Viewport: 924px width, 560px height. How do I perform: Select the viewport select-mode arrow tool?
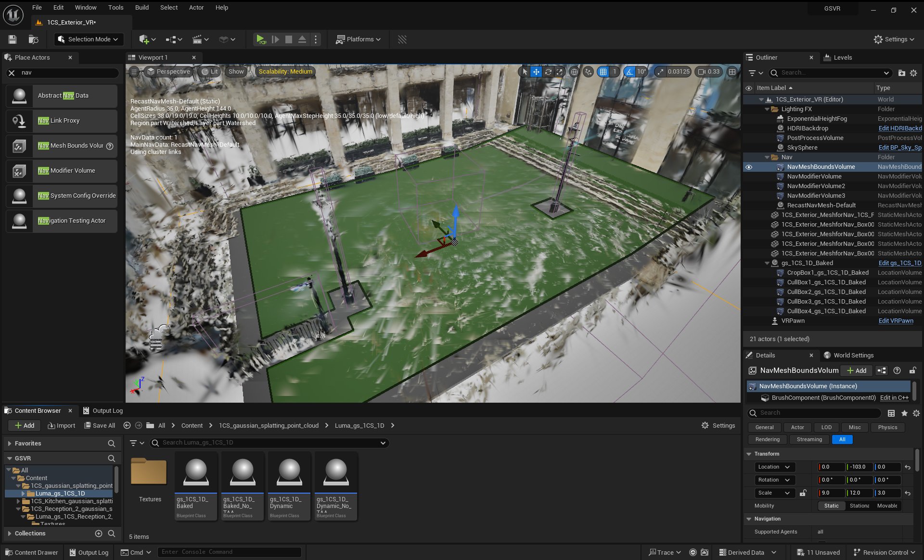click(x=525, y=72)
